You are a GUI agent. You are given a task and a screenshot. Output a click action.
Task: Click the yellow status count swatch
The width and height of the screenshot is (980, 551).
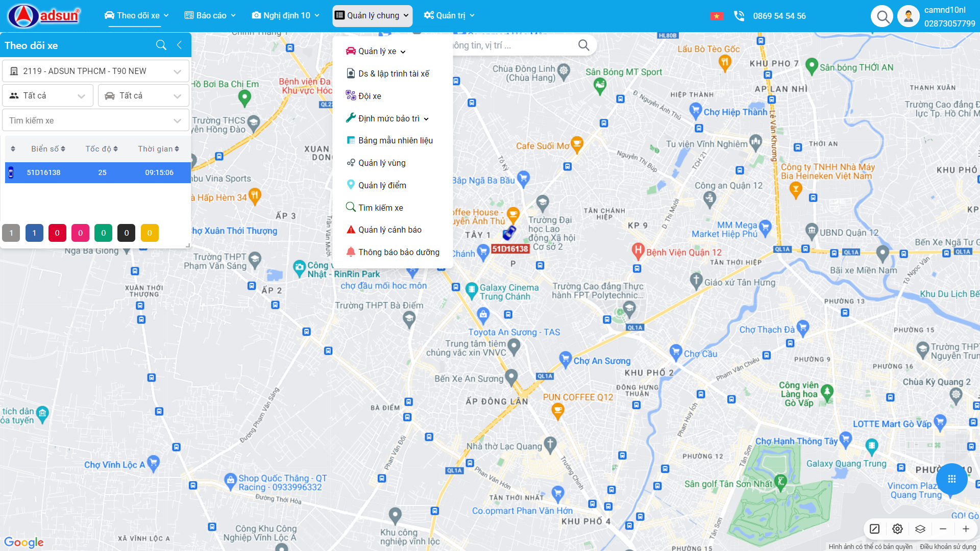click(150, 233)
